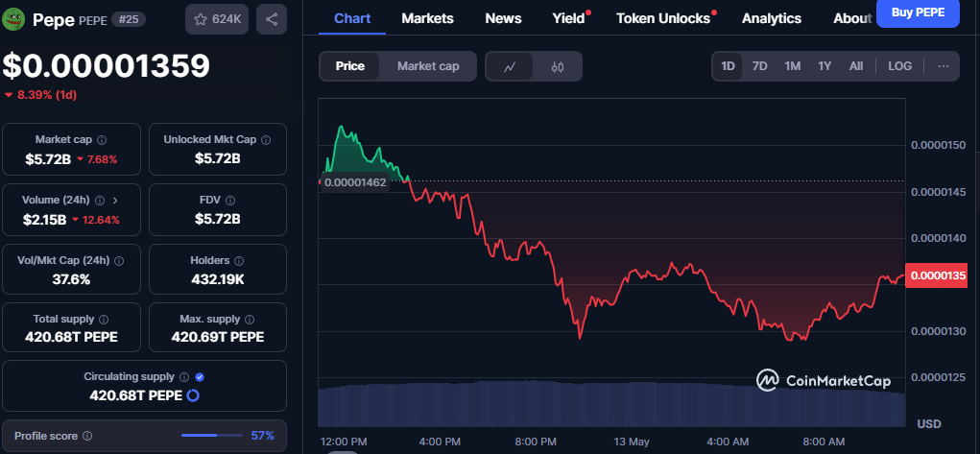Set chart range to 7D
The image size is (980, 454).
[x=759, y=66]
